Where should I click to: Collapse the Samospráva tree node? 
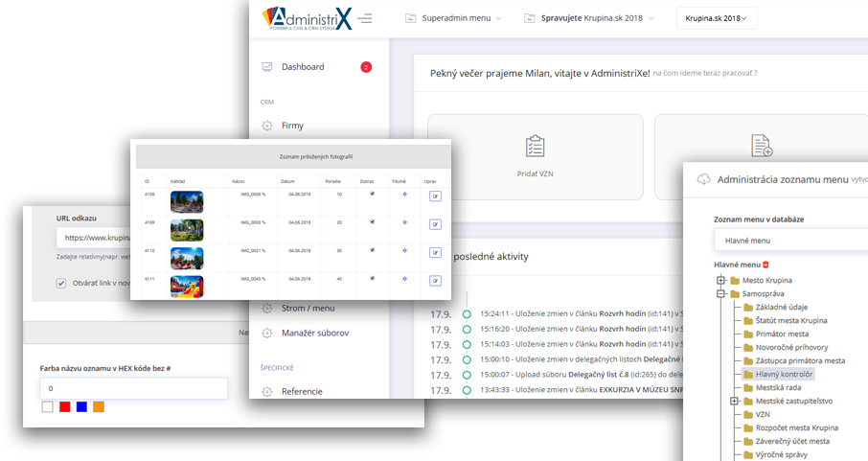(720, 294)
